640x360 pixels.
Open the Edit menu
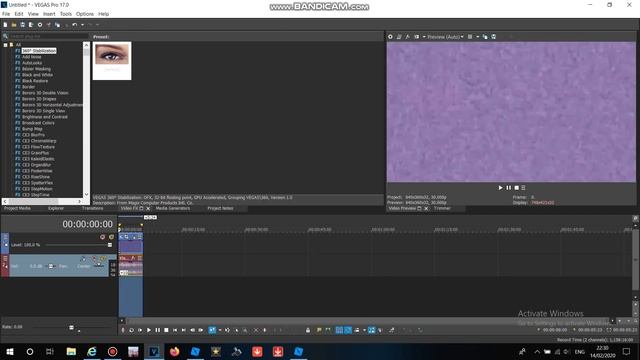click(x=19, y=14)
